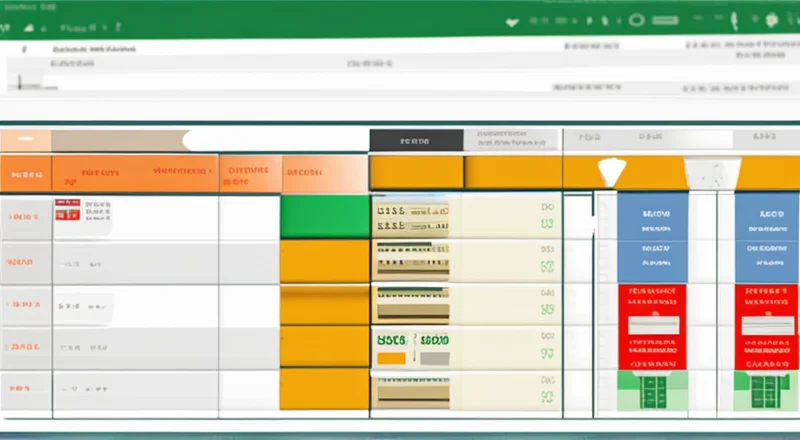Select the dark gray tab above the table
The height and width of the screenshot is (440, 800).
pos(415,141)
